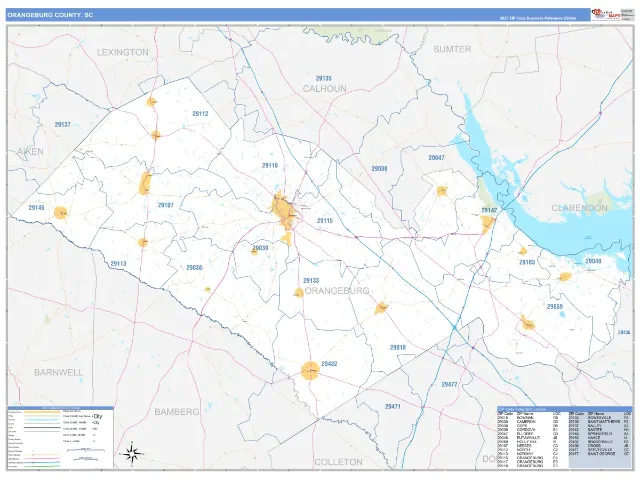640x480 pixels.
Task: Click the publisher logo in the title bar
Action: (606, 14)
